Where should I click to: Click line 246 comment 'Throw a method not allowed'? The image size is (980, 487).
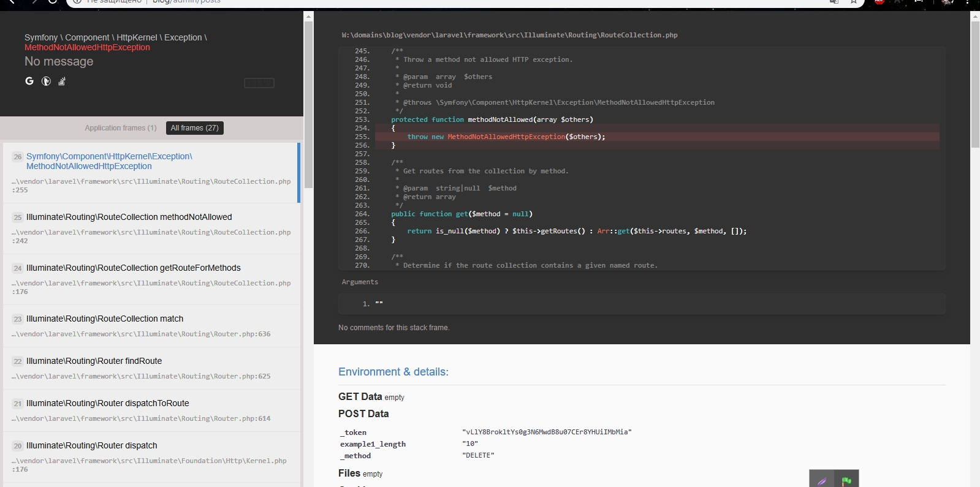[484, 59]
